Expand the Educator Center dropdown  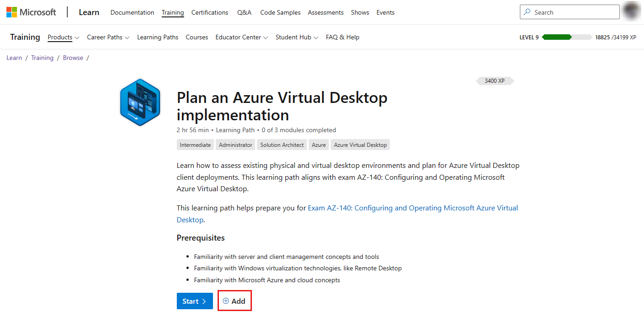[242, 38]
